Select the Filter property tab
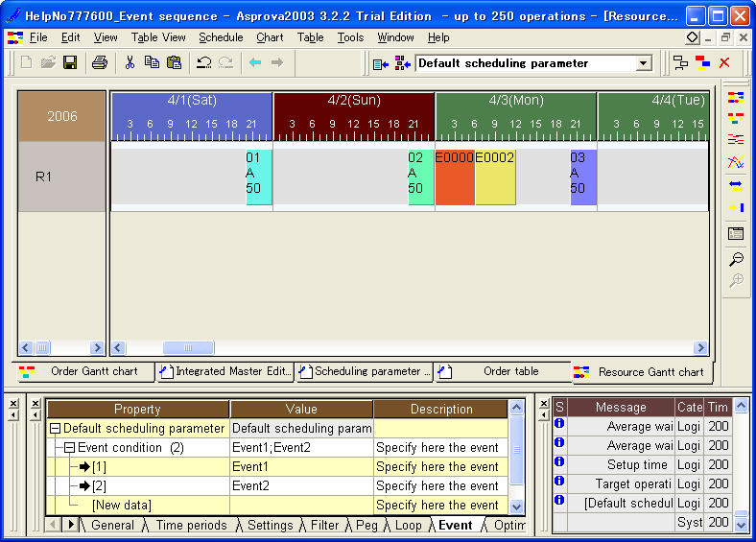Image resolution: width=756 pixels, height=542 pixels. coord(324,525)
